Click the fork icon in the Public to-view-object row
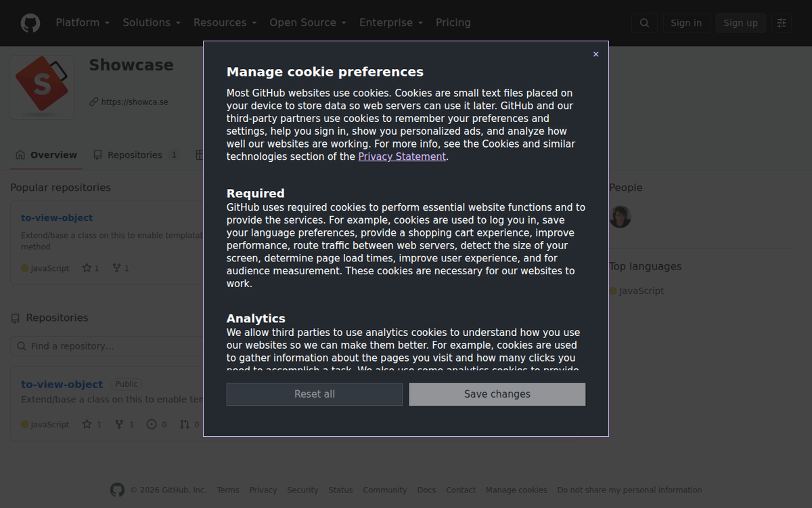 pos(119,425)
